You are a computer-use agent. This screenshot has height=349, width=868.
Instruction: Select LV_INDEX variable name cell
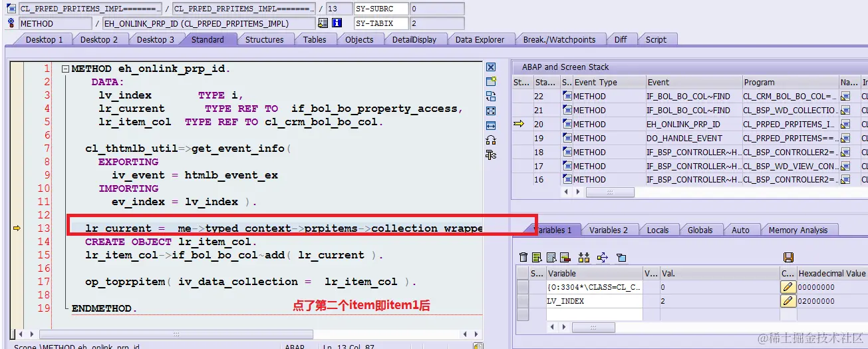point(594,301)
